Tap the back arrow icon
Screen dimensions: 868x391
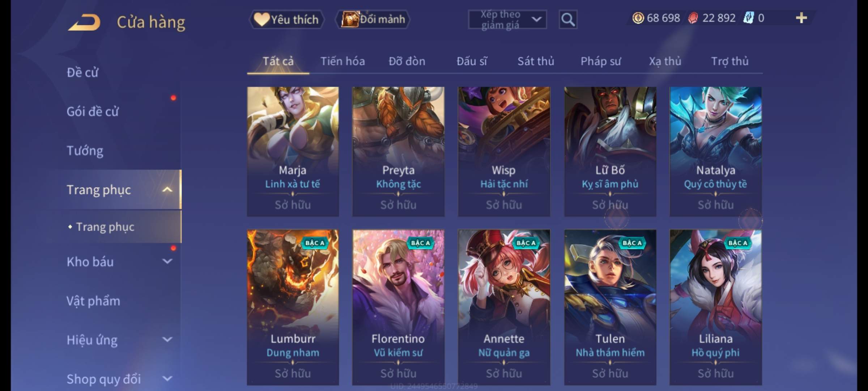point(84,22)
